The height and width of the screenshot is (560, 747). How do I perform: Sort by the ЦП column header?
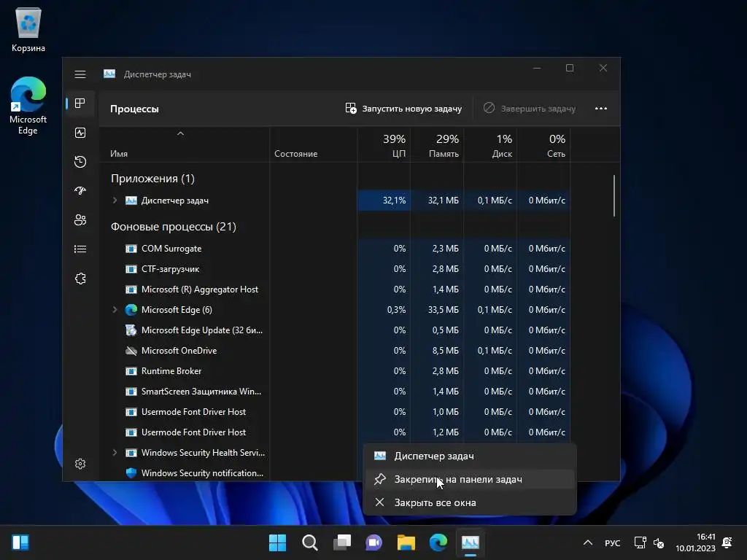tap(384, 145)
